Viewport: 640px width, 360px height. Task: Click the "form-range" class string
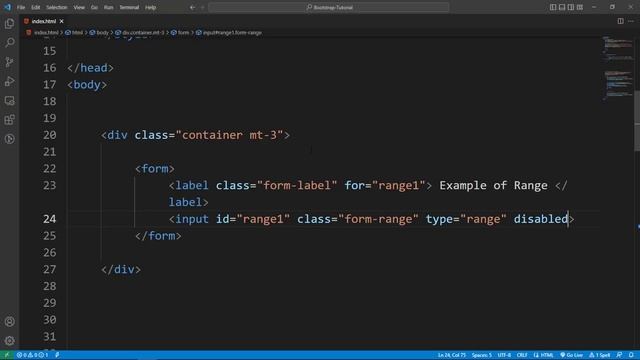[x=378, y=219]
